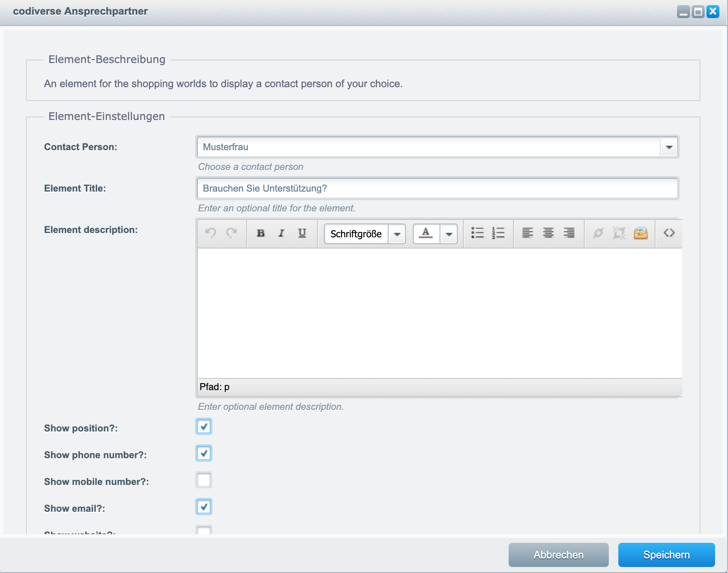The height and width of the screenshot is (573, 728).
Task: Apply the text color with A icon
Action: [x=426, y=234]
